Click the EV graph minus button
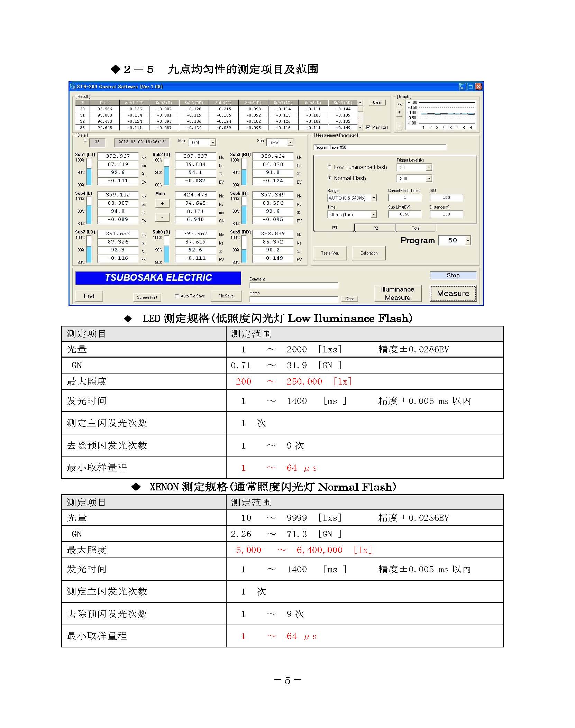The image size is (575, 728). coord(399,126)
